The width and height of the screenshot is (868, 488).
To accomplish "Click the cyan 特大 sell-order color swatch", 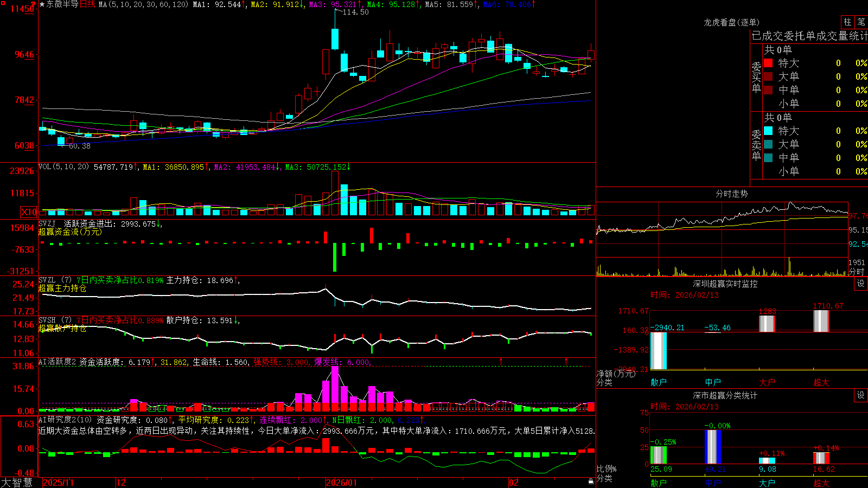I will pos(768,131).
